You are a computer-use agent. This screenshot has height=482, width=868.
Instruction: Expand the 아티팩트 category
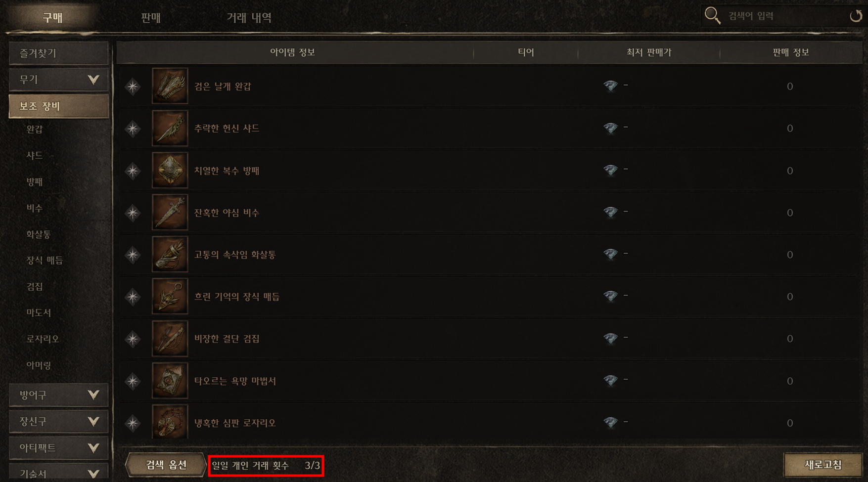pos(59,448)
